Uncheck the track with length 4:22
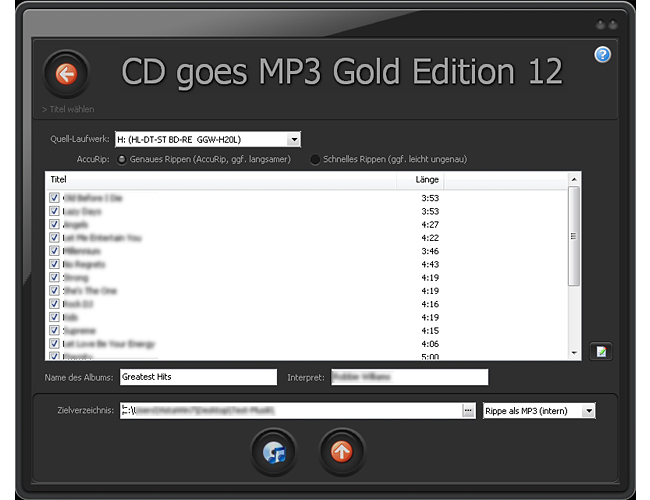Viewport: 650px width, 500px height. pyautogui.click(x=54, y=238)
